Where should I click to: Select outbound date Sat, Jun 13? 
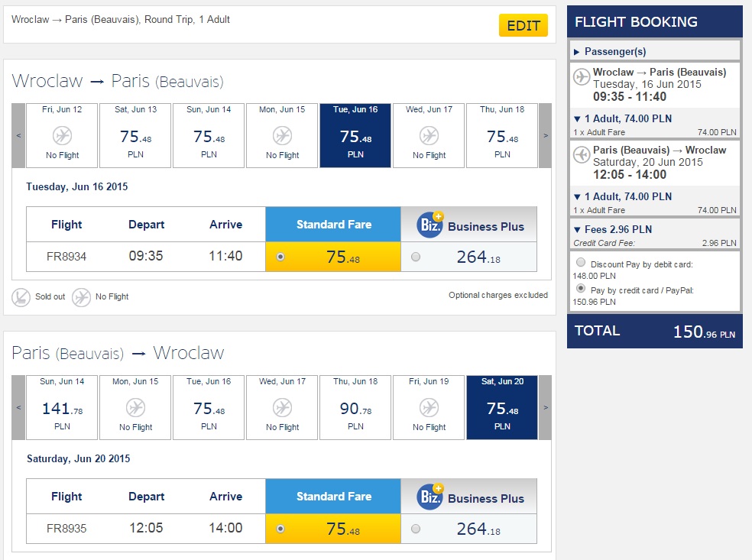coord(136,136)
